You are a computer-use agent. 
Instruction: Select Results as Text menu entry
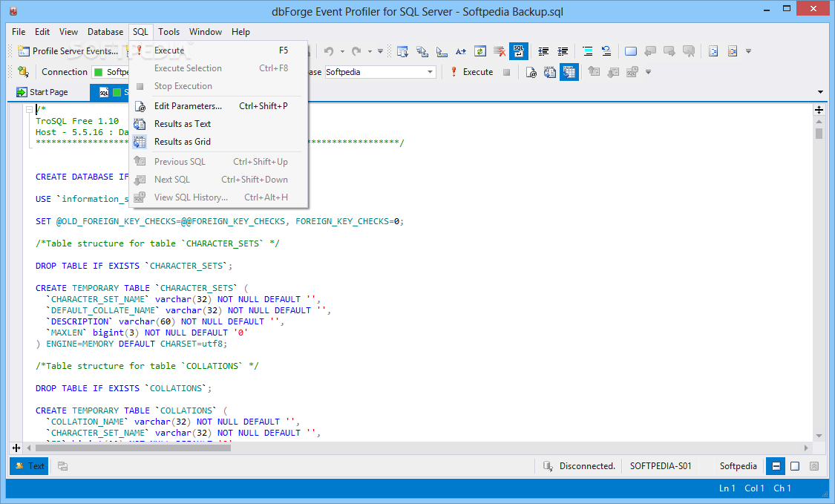pyautogui.click(x=218, y=124)
